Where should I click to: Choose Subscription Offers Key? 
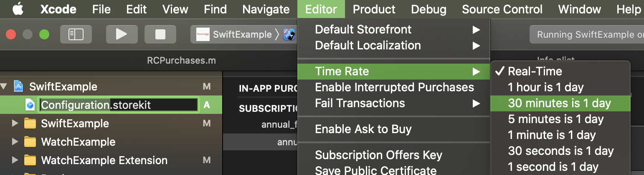tap(393, 155)
